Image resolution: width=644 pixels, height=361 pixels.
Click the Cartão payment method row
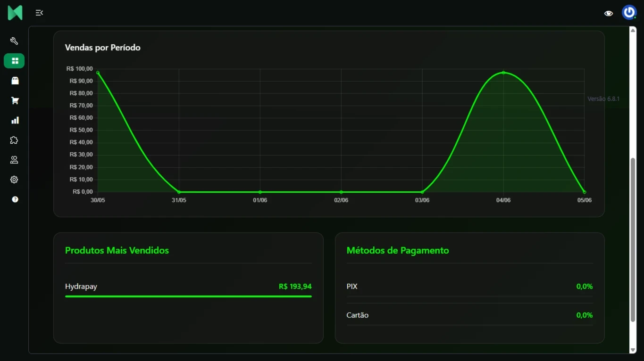coord(357,315)
